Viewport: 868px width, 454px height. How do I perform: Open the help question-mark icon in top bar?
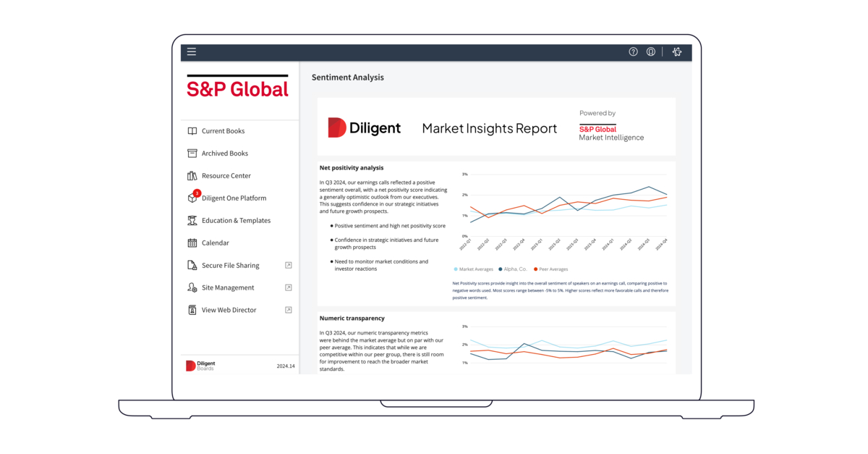[633, 51]
